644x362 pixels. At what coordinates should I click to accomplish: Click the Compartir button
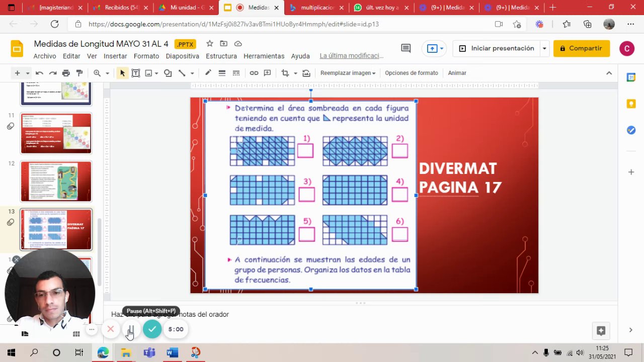[582, 48]
